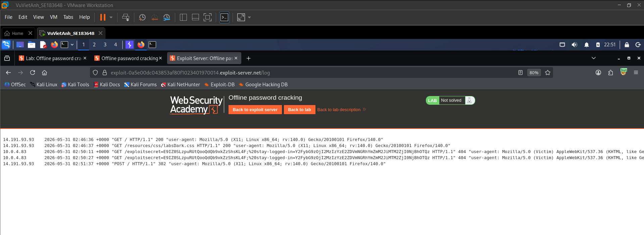Open the Tabs menu
The image size is (644, 235).
point(68,17)
